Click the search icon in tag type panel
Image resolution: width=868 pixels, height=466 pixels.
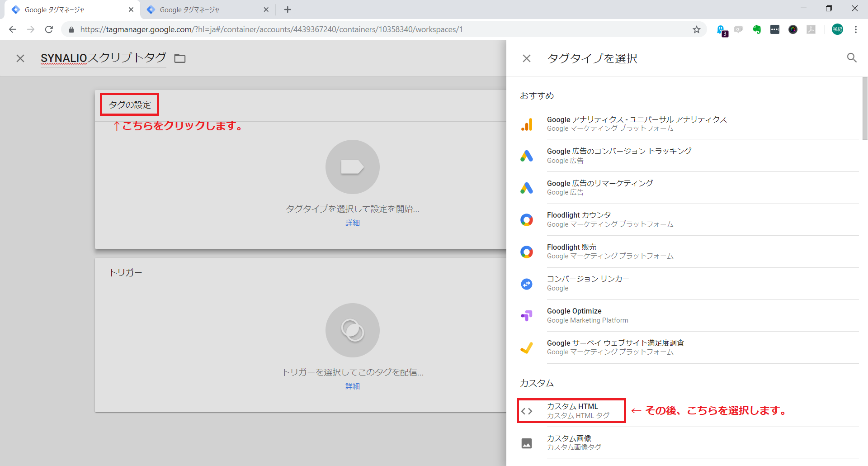pos(852,58)
